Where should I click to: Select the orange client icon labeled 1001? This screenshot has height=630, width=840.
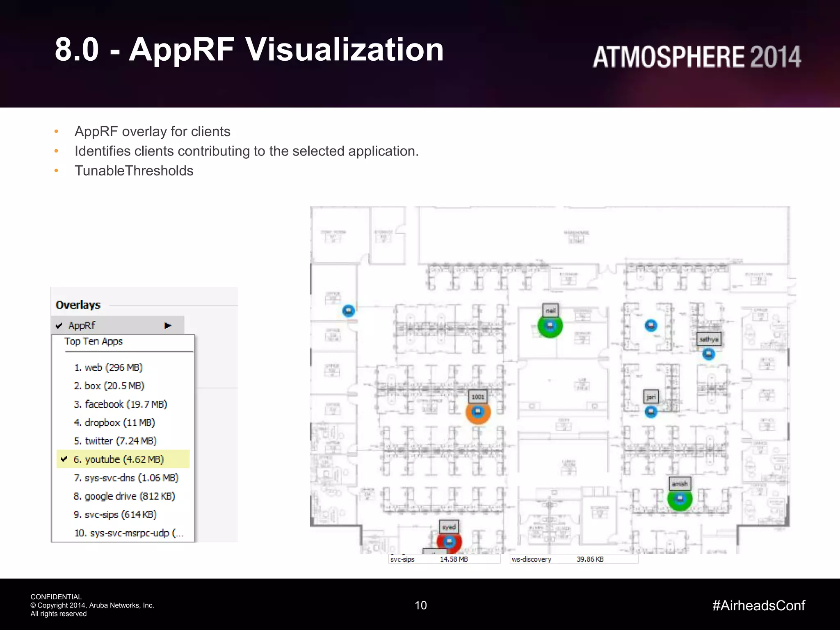[478, 412]
